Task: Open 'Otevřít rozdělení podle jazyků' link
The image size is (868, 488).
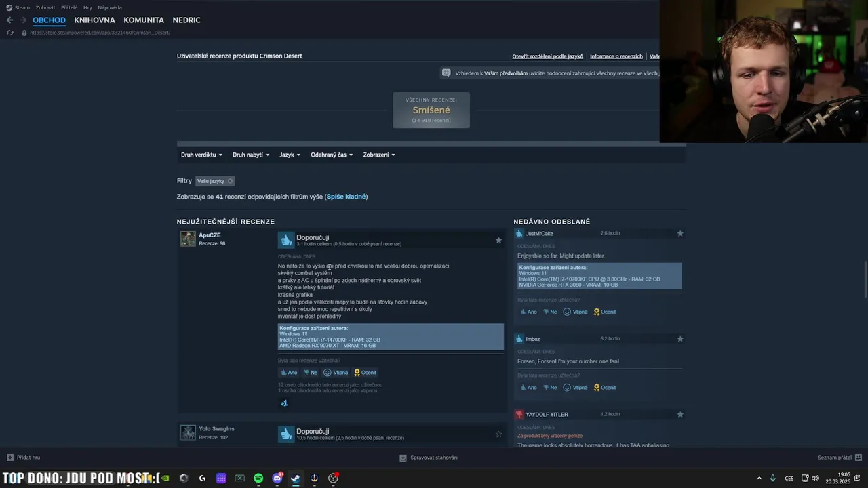Action: pyautogui.click(x=548, y=56)
